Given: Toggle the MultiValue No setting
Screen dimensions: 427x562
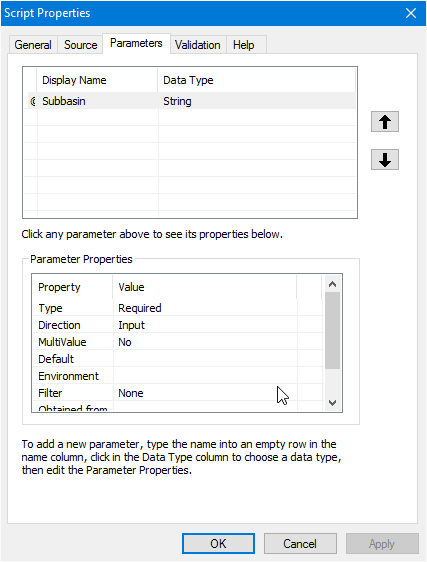Looking at the screenshot, I should tap(205, 342).
